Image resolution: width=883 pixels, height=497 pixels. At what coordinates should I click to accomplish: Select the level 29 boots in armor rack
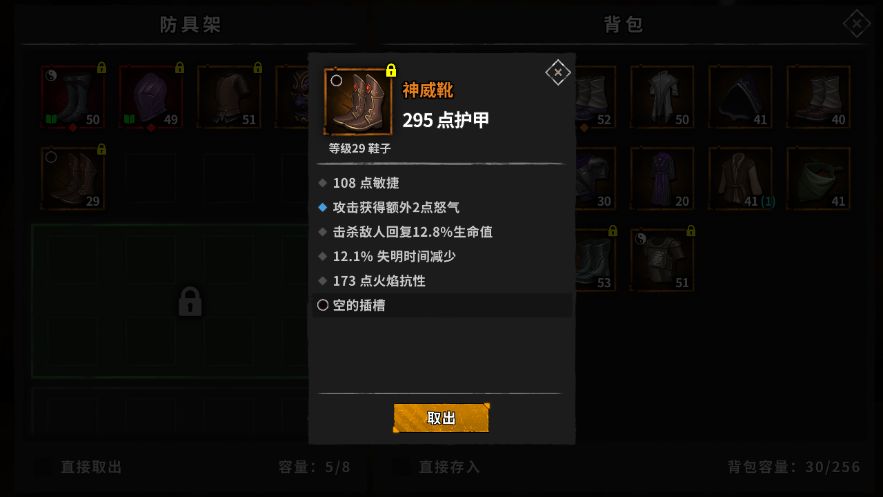click(x=73, y=178)
